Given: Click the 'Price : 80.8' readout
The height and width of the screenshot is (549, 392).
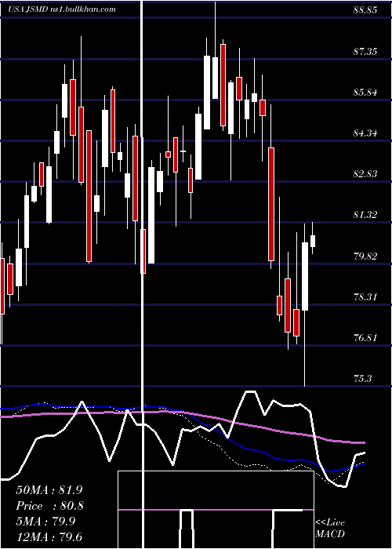Looking at the screenshot, I should (x=49, y=506).
